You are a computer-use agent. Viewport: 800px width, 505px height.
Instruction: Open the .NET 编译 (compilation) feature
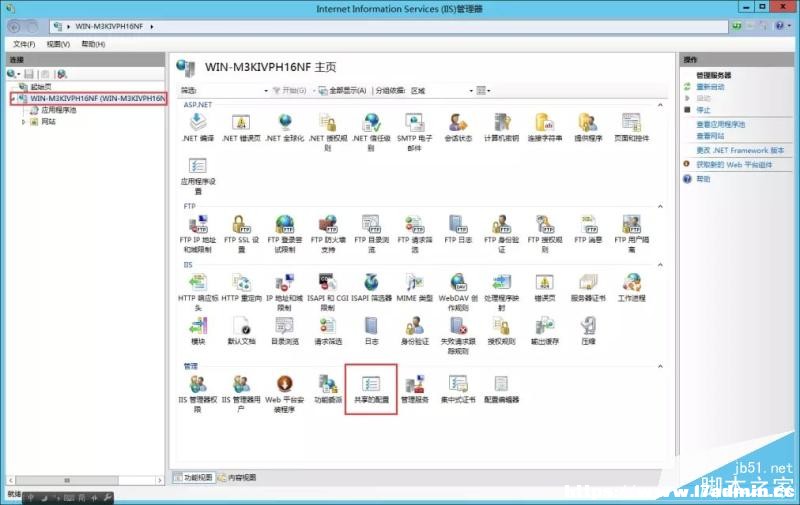[198, 128]
